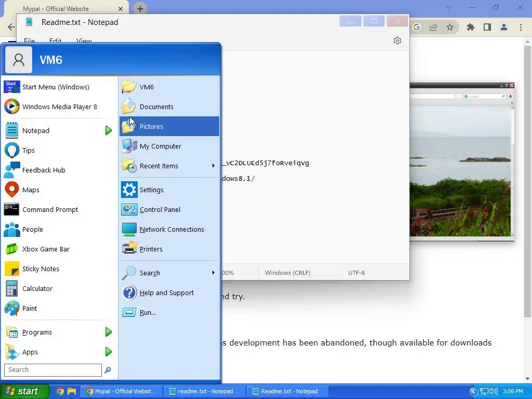Open the browser tab search chevron
This screenshot has height=399, width=532.
(x=448, y=7)
